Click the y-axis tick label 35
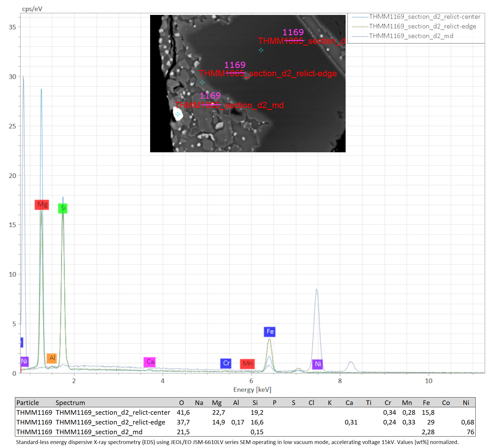Image resolution: width=492 pixels, height=448 pixels. (x=12, y=27)
